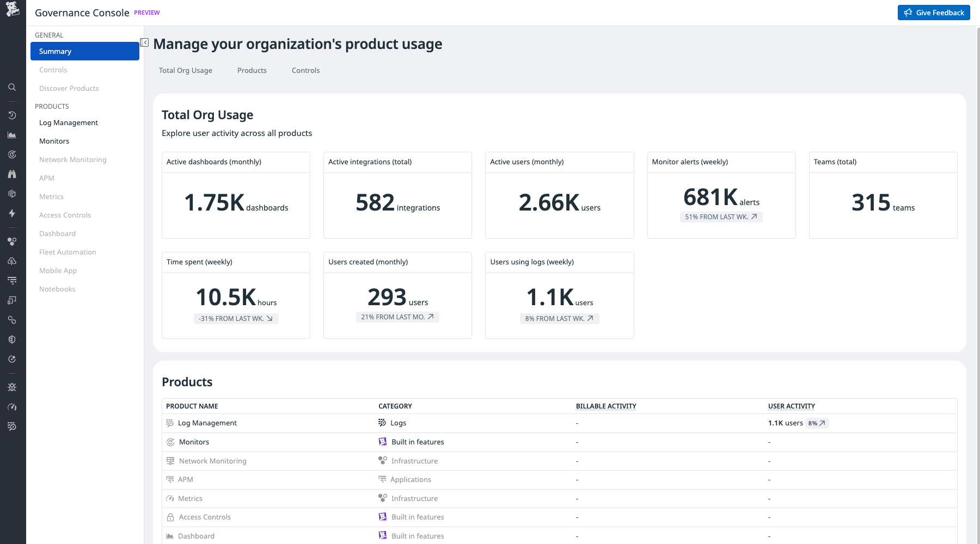This screenshot has width=980, height=544.
Task: Switch to the Products tab under the heading
Action: coord(252,70)
